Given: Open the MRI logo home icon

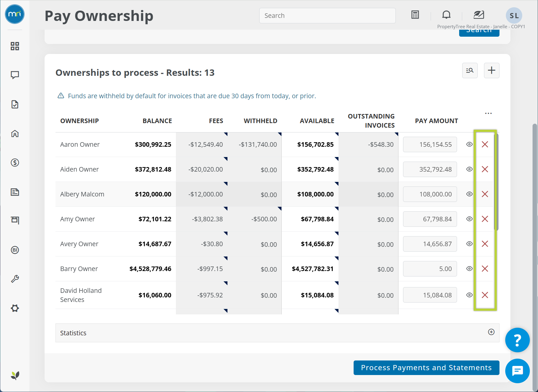Looking at the screenshot, I should pos(15,14).
